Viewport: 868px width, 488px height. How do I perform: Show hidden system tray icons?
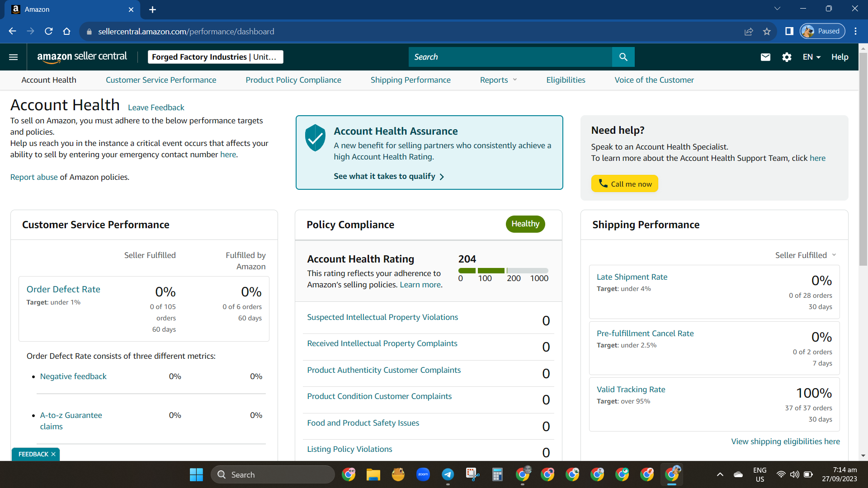[x=720, y=474]
